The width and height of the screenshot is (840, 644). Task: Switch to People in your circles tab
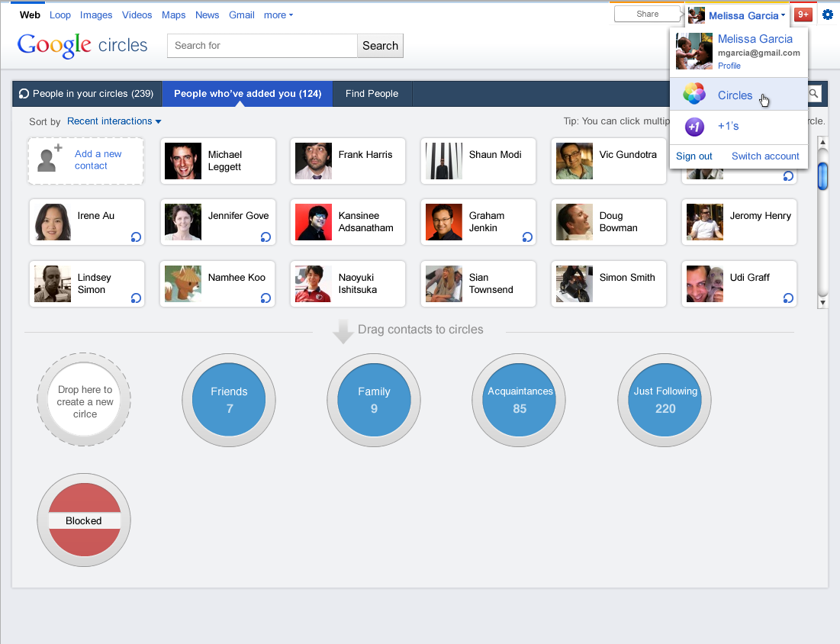click(87, 94)
